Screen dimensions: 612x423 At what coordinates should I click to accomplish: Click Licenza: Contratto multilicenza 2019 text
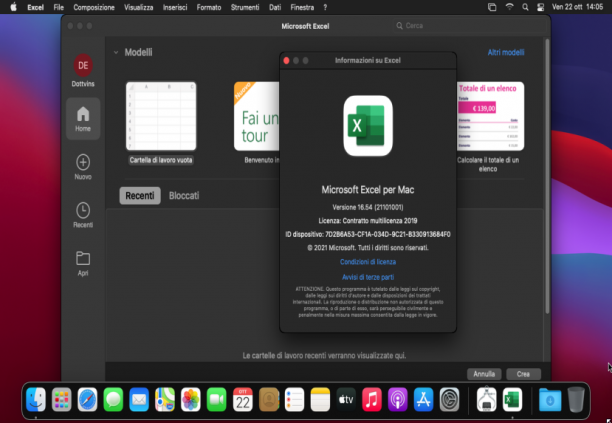pyautogui.click(x=368, y=221)
